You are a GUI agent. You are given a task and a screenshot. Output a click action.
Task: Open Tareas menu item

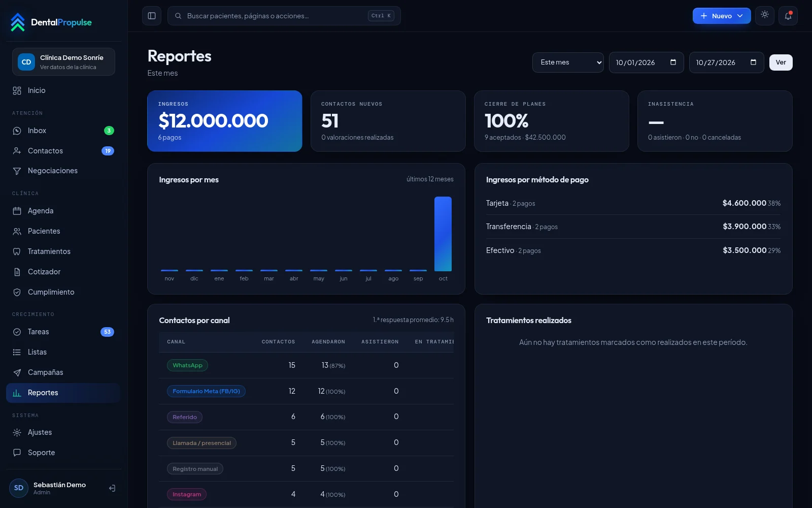pyautogui.click(x=63, y=332)
